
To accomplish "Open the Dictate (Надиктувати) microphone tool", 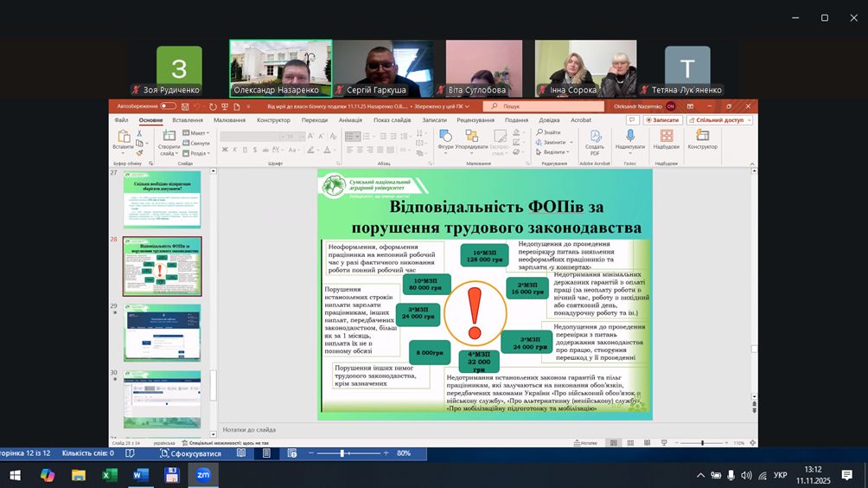I will 630,138.
